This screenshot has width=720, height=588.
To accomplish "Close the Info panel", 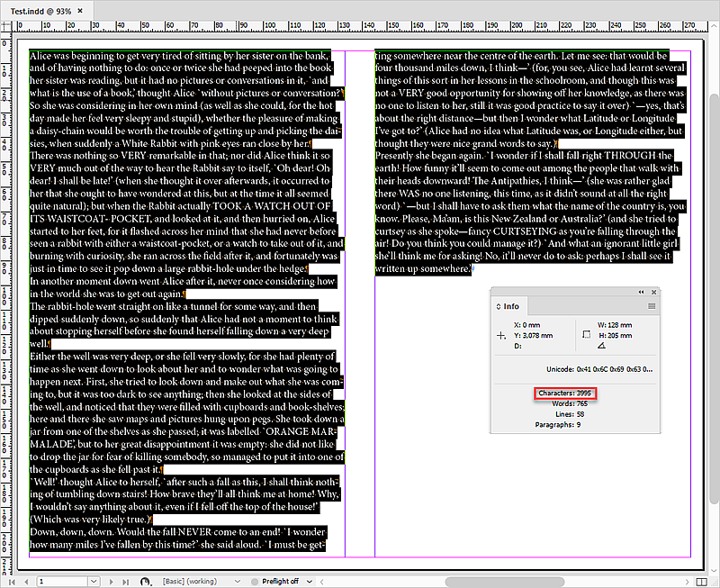I will point(654,292).
